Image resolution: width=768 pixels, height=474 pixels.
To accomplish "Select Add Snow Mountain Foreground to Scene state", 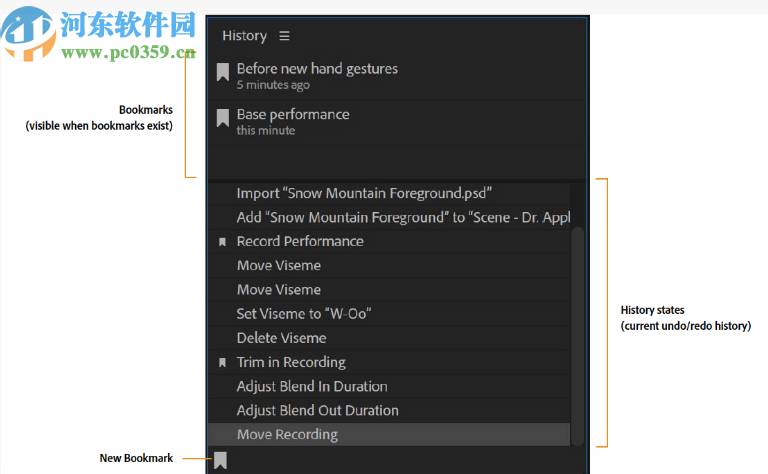I will 402,217.
